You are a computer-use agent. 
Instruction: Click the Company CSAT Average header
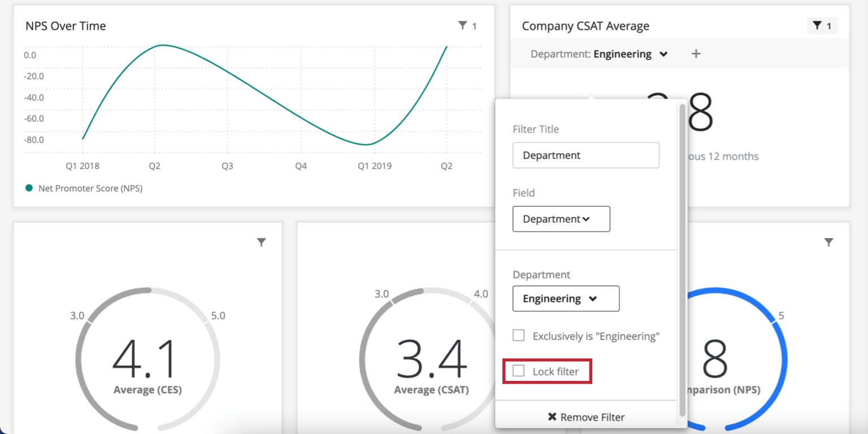pos(585,25)
